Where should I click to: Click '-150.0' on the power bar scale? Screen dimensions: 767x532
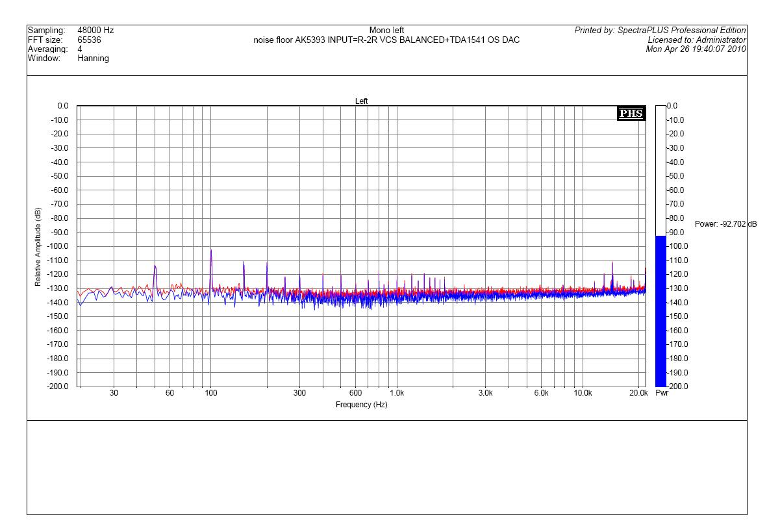click(x=677, y=316)
